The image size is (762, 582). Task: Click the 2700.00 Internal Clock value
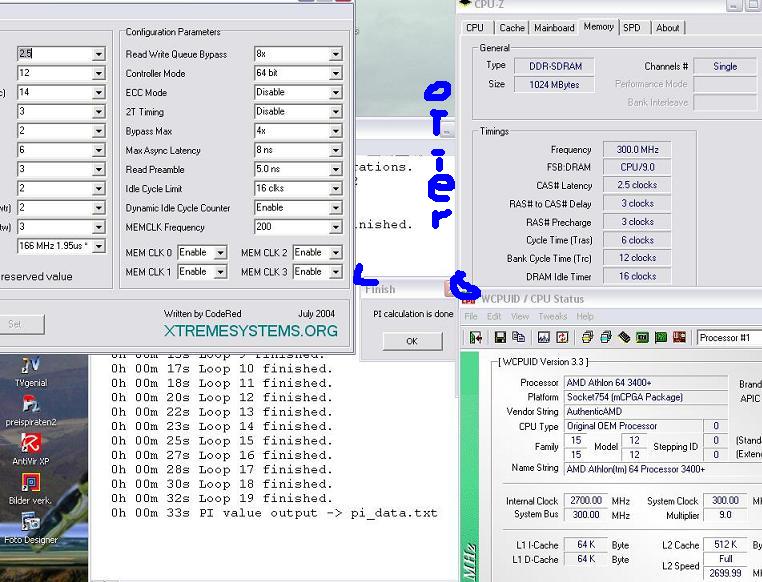[586, 500]
